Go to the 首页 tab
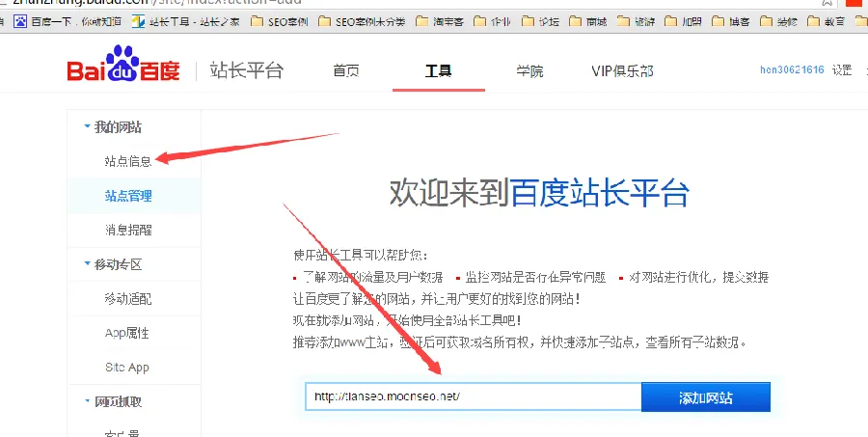 coord(346,70)
